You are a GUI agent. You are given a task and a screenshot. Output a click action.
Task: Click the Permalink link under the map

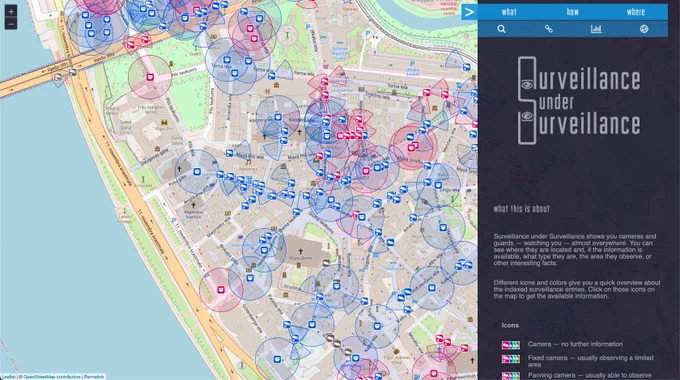pos(94,377)
